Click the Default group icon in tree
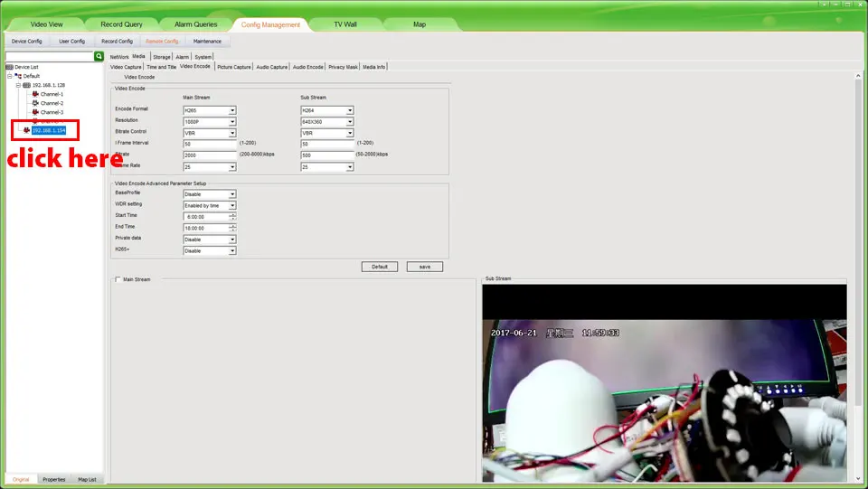The width and height of the screenshot is (868, 489). 18,76
